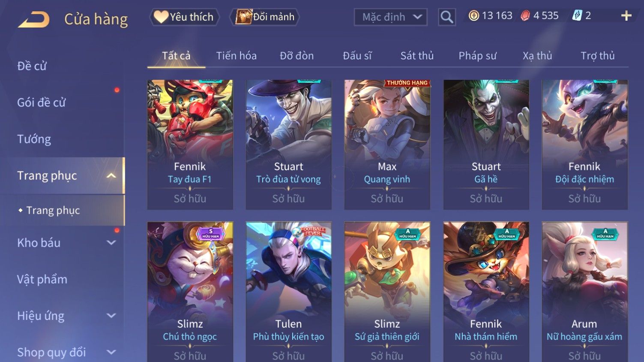Open Yêu thích heart favorites

point(184,17)
